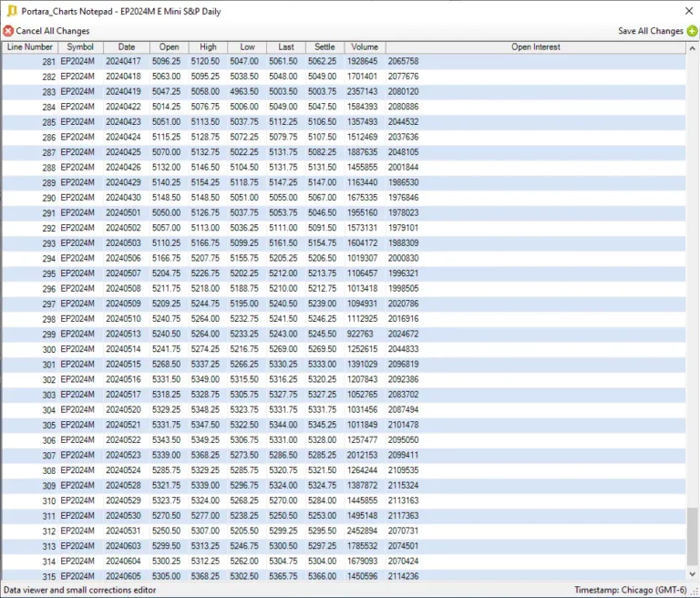Select date cell 20240522
700x598 pixels.
[123, 440]
